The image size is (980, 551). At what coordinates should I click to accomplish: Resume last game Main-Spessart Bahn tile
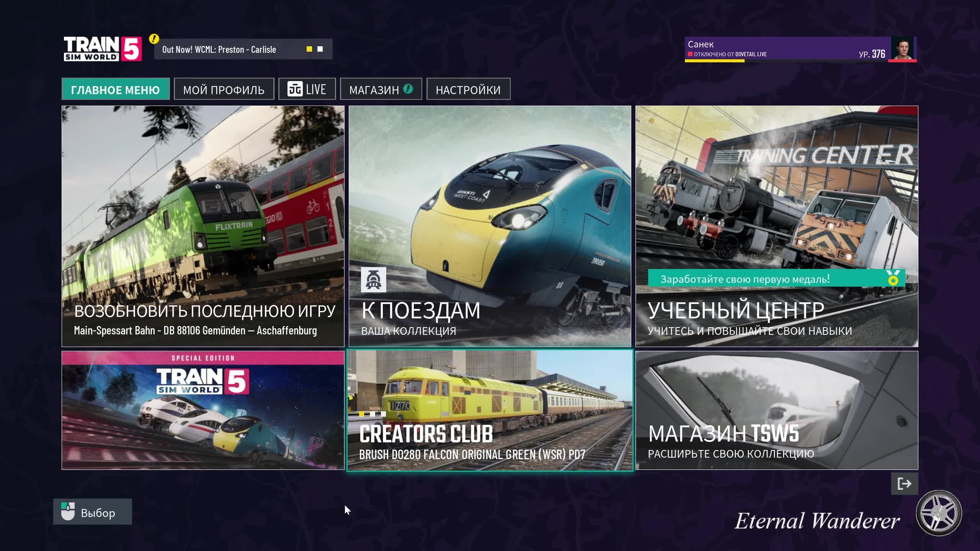click(x=203, y=226)
